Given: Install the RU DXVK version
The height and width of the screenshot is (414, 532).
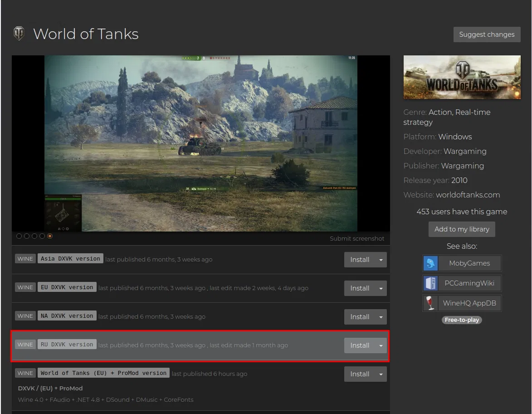Looking at the screenshot, I should [360, 345].
